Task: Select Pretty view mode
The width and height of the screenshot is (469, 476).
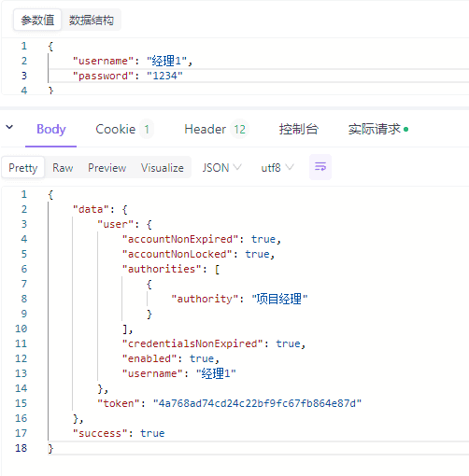Action: coord(23,168)
